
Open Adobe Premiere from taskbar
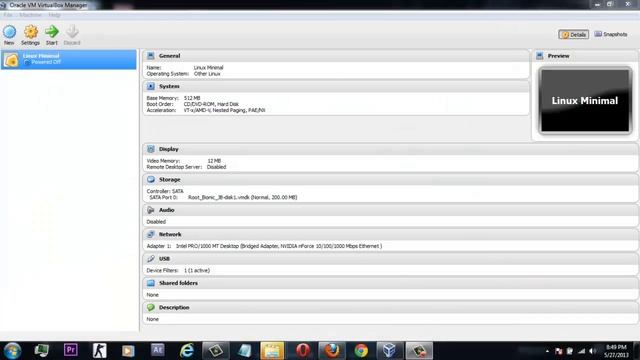(x=71, y=350)
